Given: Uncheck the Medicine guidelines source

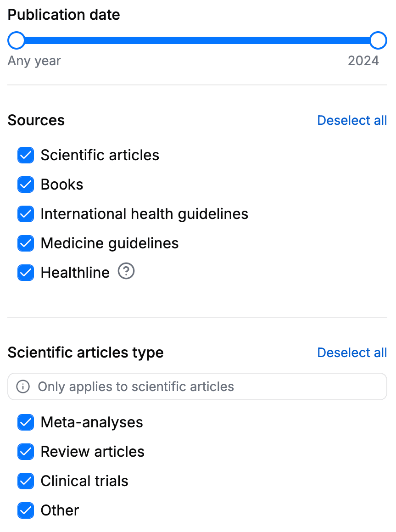Looking at the screenshot, I should [25, 243].
